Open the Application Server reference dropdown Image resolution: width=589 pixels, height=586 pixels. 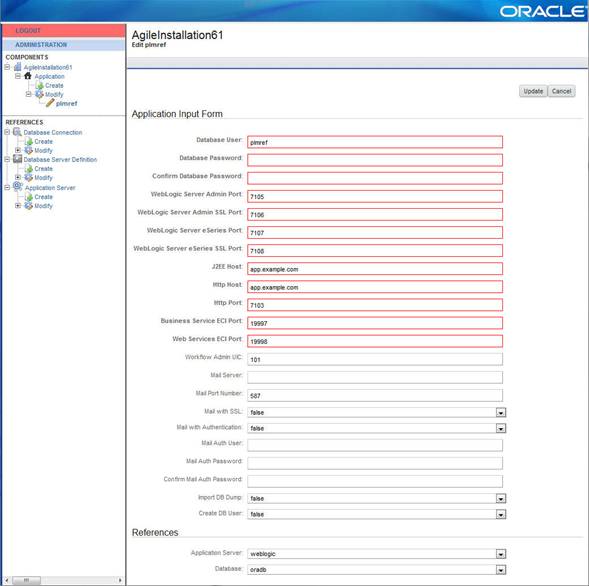click(x=500, y=554)
